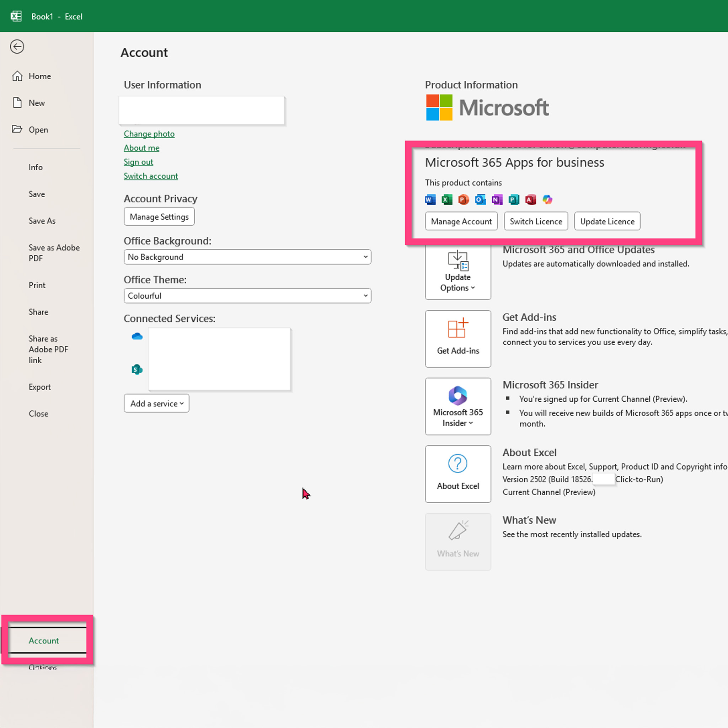The image size is (728, 728).
Task: Click the Get Add-ins button
Action: 458,339
